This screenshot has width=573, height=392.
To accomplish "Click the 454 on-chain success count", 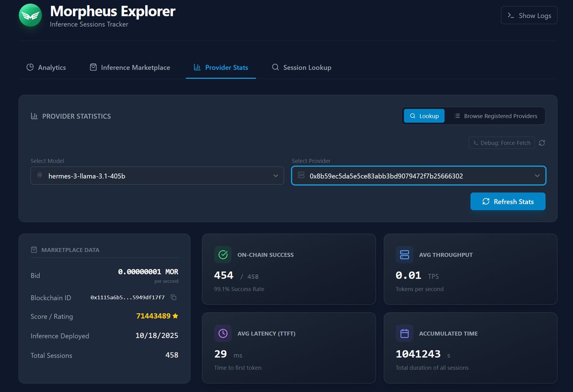I will [x=223, y=275].
